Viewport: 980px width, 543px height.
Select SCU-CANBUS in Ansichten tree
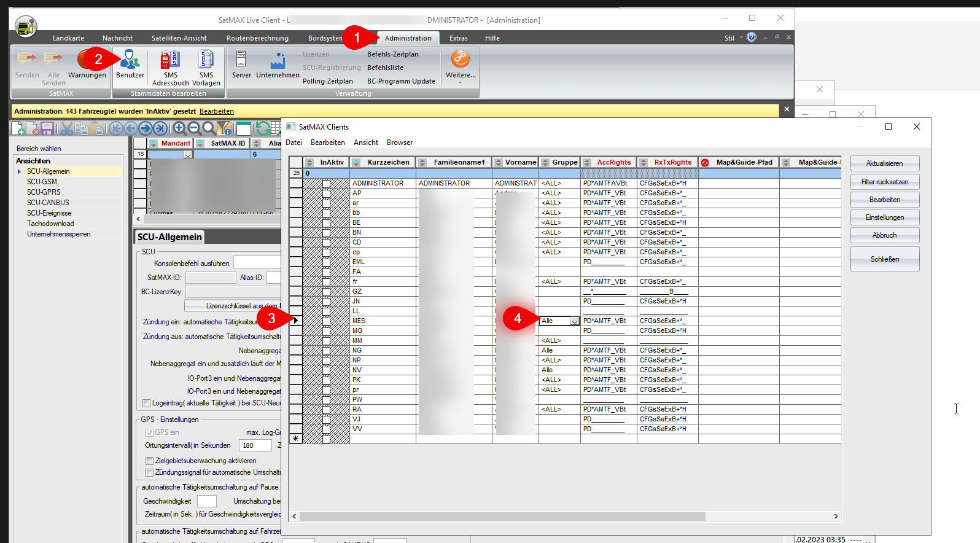pos(48,203)
